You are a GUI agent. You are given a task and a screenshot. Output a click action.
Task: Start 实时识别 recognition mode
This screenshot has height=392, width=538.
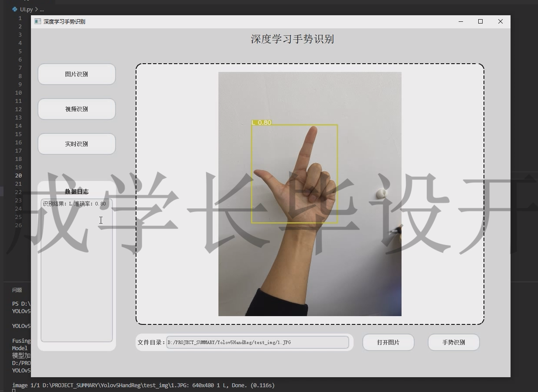[76, 144]
